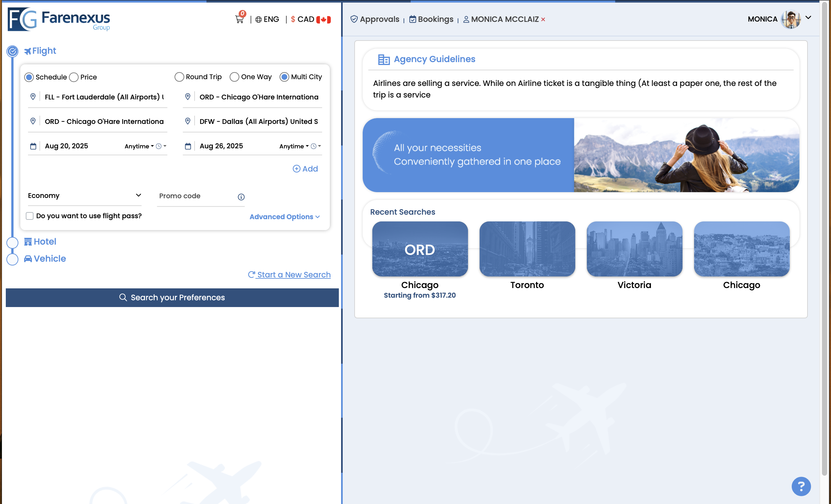Click the location pin next to second ORD origin
The height and width of the screenshot is (504, 831).
point(33,121)
